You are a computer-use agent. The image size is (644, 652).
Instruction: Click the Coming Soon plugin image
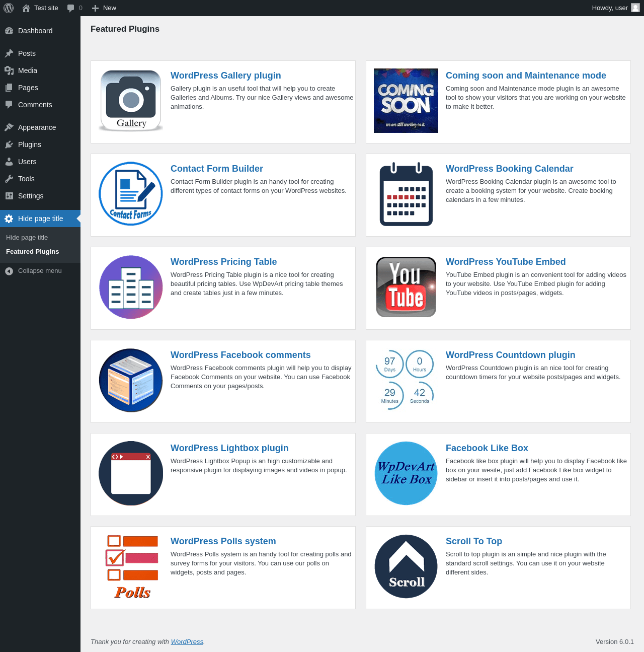[406, 101]
